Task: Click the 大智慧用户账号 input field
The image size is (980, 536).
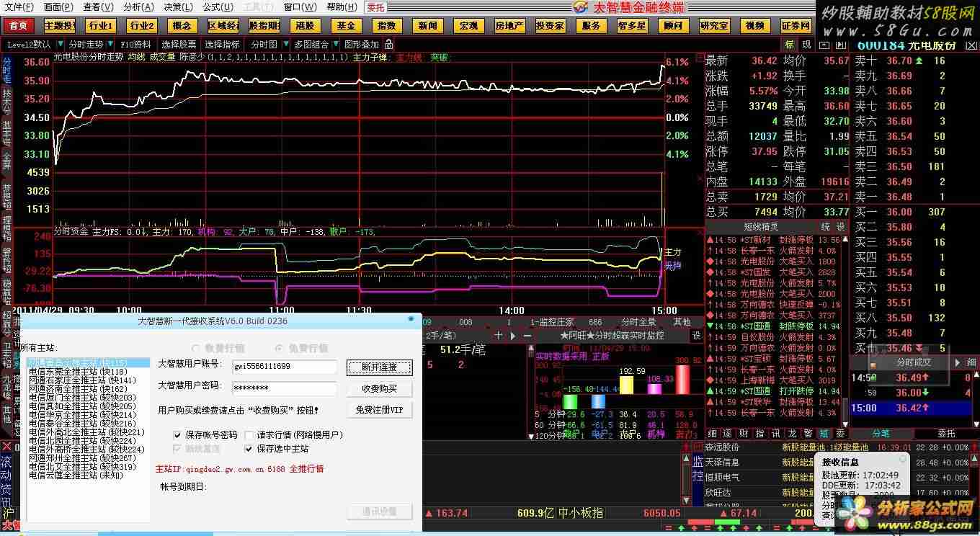Action: click(x=284, y=367)
